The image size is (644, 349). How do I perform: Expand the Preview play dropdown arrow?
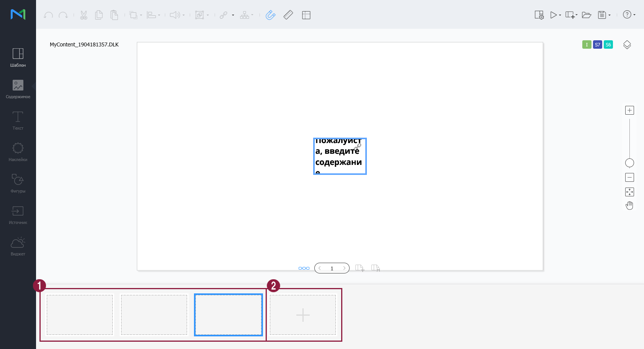point(560,15)
